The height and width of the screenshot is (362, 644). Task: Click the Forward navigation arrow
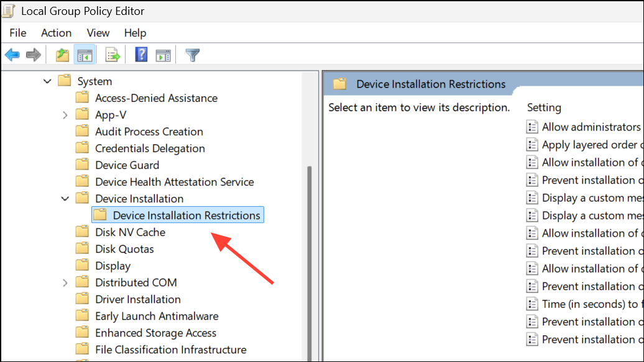[32, 55]
